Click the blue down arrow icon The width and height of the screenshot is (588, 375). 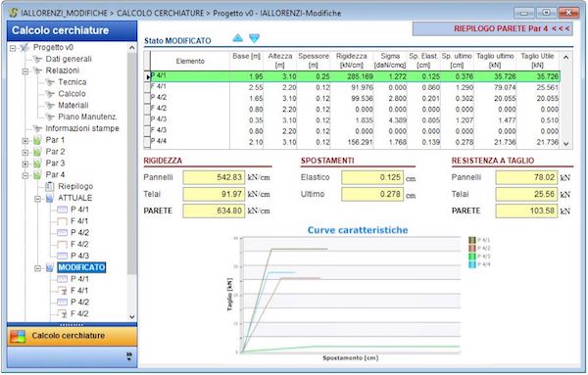coord(254,38)
